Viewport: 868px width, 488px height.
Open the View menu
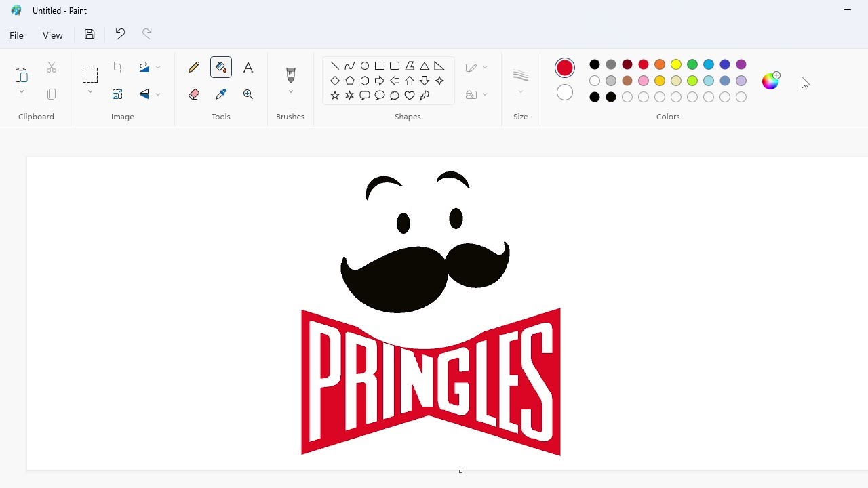click(x=53, y=35)
